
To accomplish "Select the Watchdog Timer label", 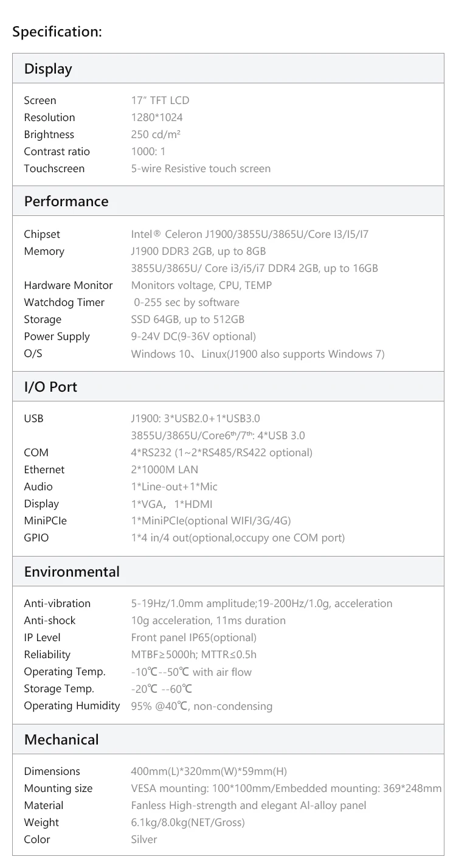I will [64, 302].
